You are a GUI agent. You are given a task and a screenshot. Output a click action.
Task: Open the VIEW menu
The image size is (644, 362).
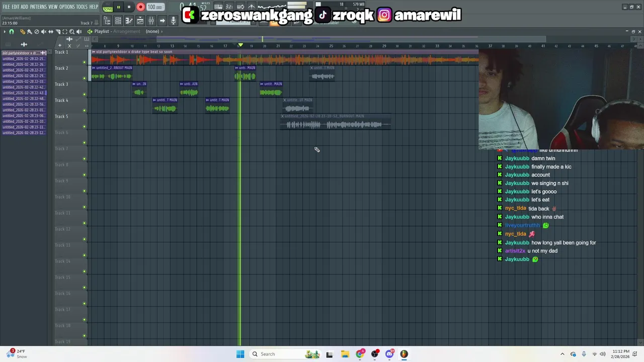[53, 7]
